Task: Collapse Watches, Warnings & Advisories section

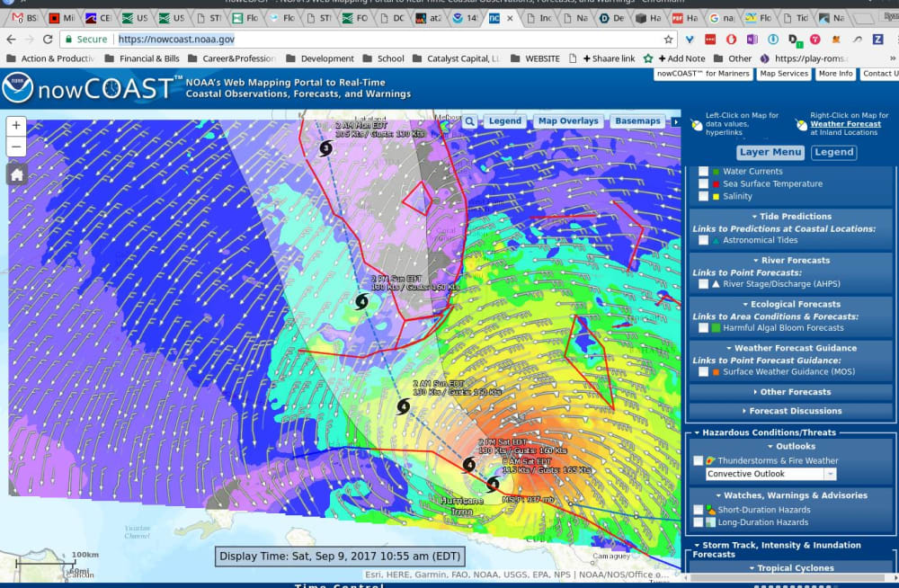Action: click(x=791, y=495)
